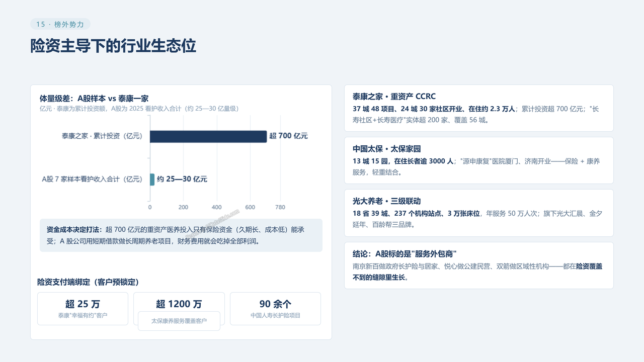Click card title 中国太保 · 太保家园

386,149
